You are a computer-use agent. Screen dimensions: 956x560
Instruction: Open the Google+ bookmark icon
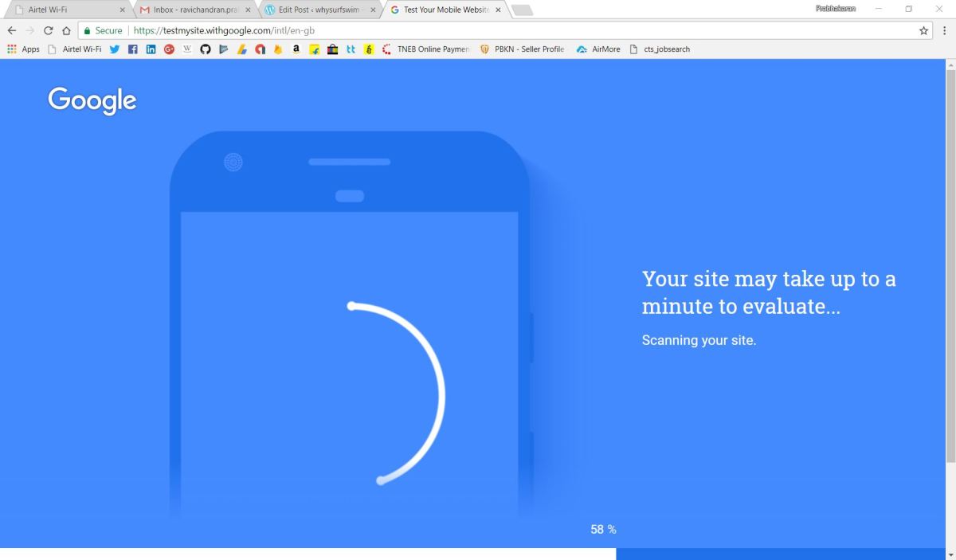click(x=169, y=49)
